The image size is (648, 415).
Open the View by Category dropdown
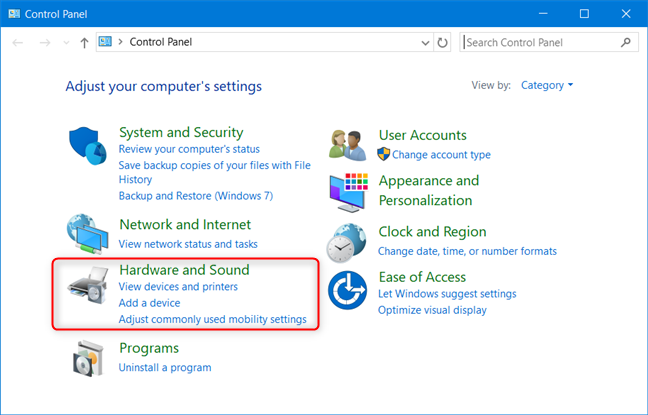547,85
